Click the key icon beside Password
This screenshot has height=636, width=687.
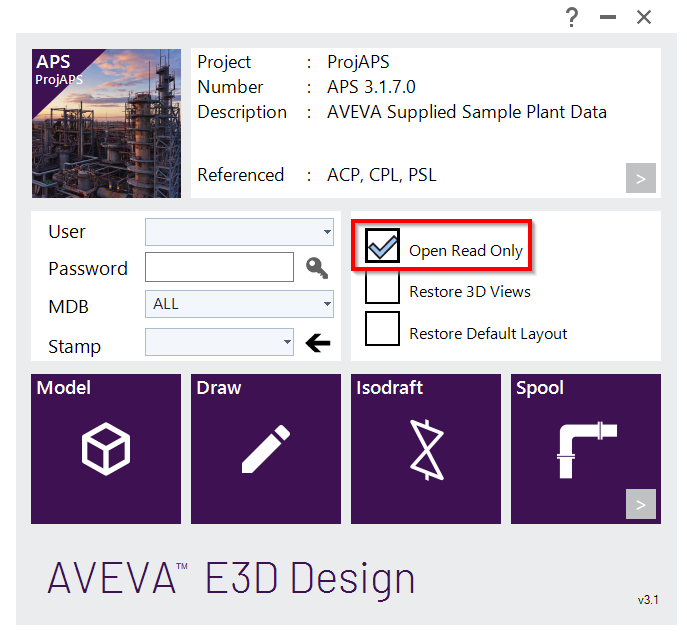[x=317, y=268]
